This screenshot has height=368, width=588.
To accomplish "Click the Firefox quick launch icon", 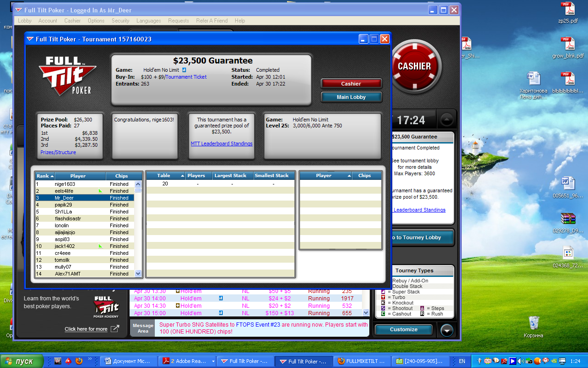I will [x=79, y=361].
